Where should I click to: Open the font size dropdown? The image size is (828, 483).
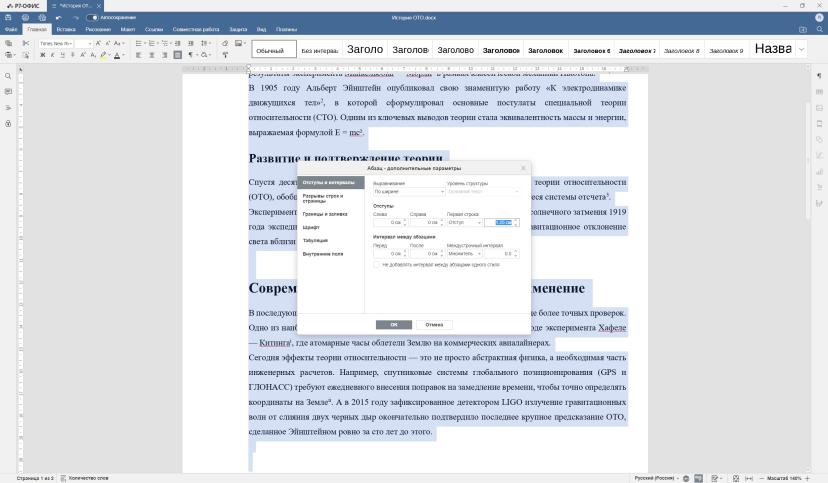[83, 43]
